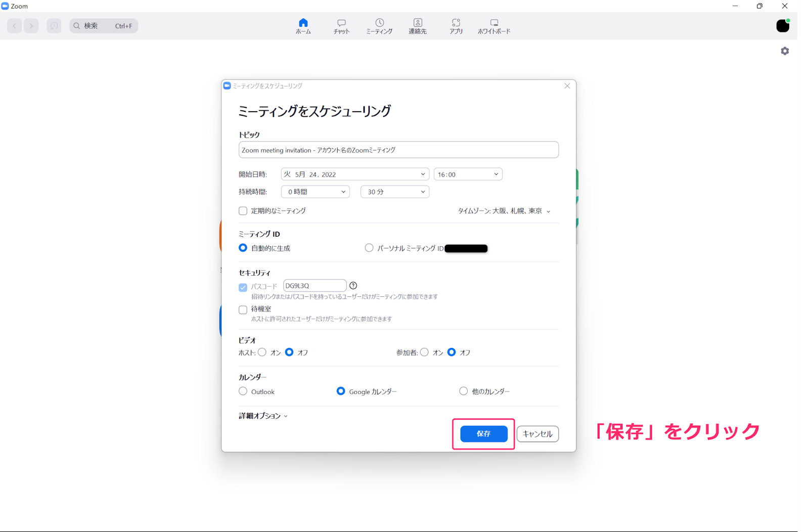Enable the waiting room checkbox

click(243, 309)
